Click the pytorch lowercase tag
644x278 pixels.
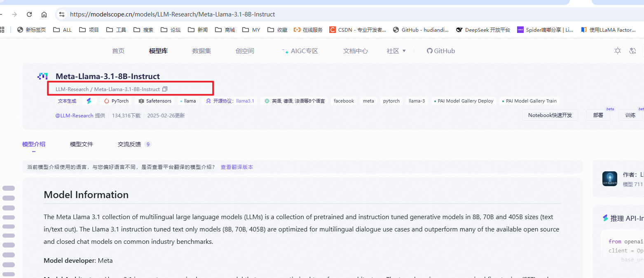391,101
